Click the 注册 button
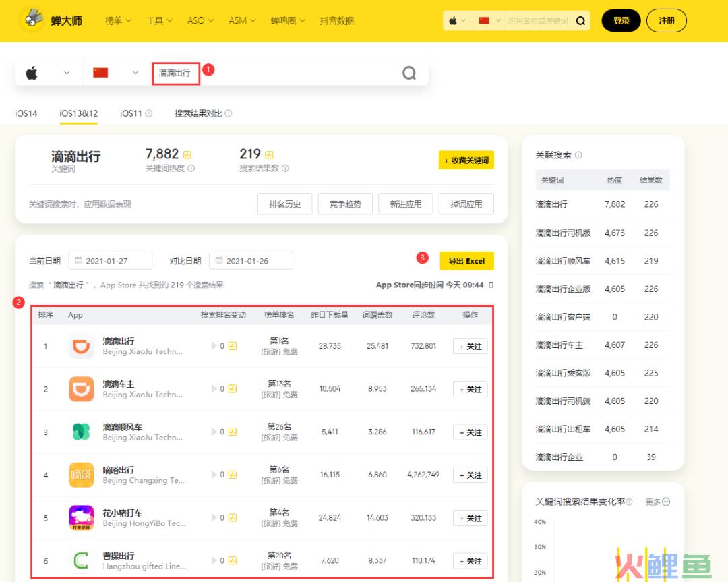 (x=666, y=20)
